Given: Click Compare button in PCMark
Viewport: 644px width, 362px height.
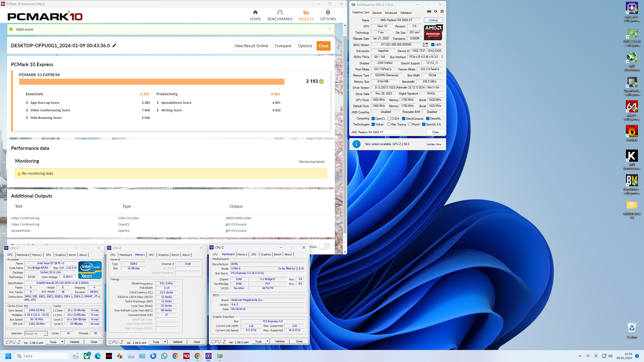Looking at the screenshot, I should pos(283,46).
